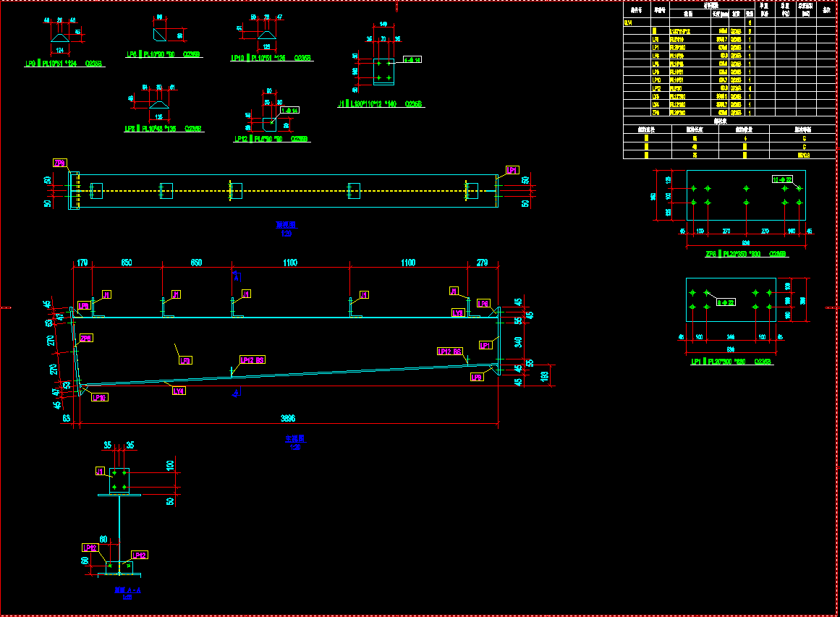Click the LP9 tag at lower right of beam

476,377
